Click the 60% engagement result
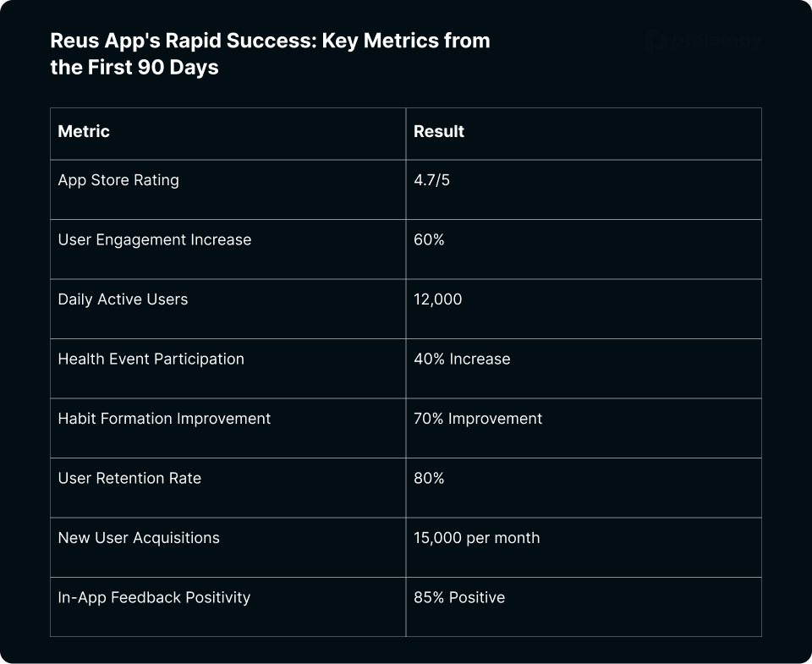The width and height of the screenshot is (812, 664). (x=429, y=240)
